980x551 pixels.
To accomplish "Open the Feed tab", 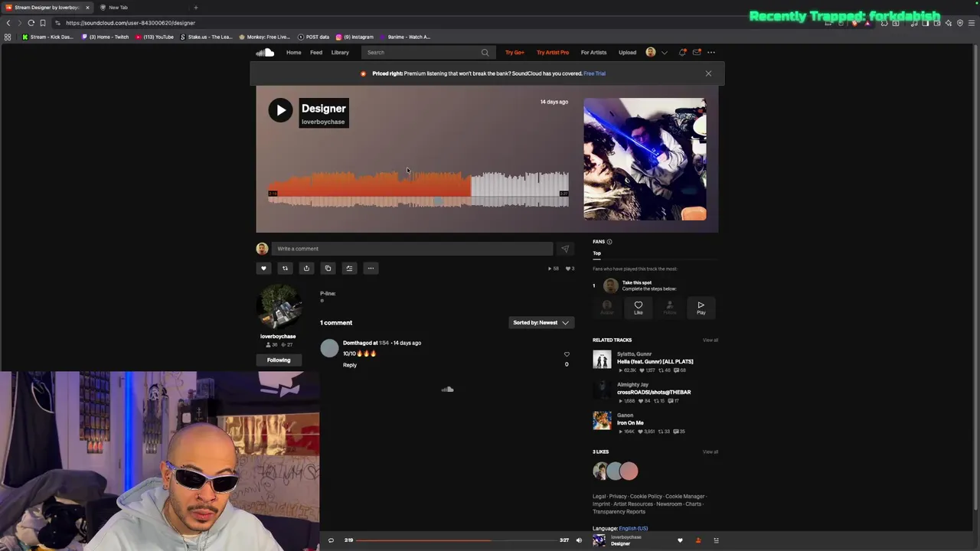I will coord(316,53).
